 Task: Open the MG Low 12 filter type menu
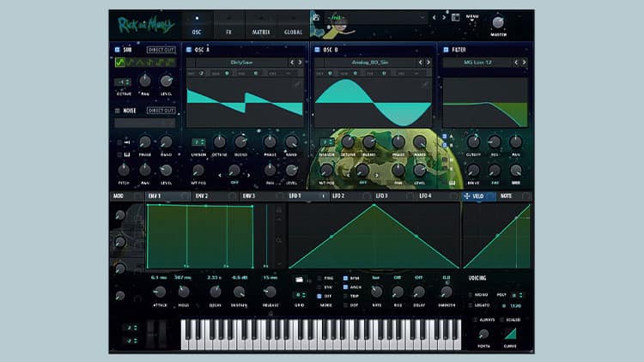tap(477, 63)
